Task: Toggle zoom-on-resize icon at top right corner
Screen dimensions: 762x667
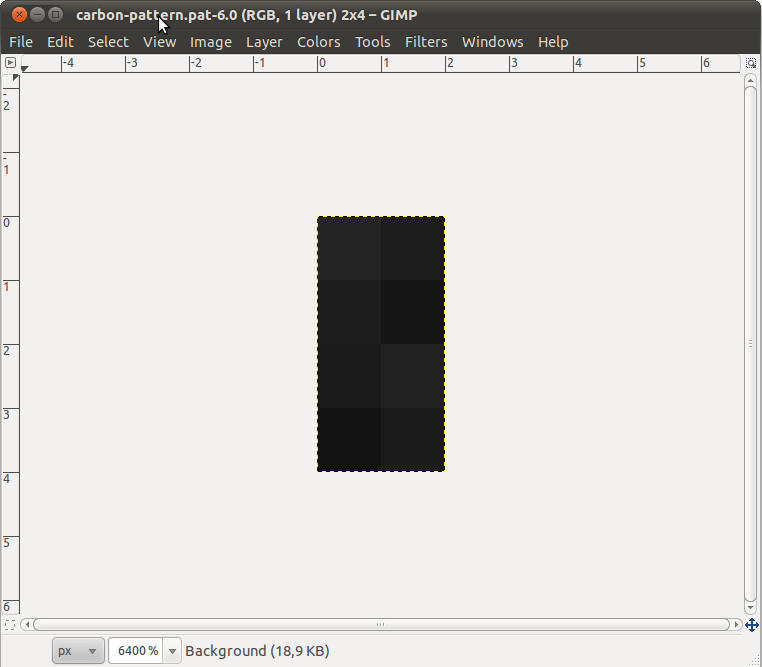Action: (x=751, y=63)
